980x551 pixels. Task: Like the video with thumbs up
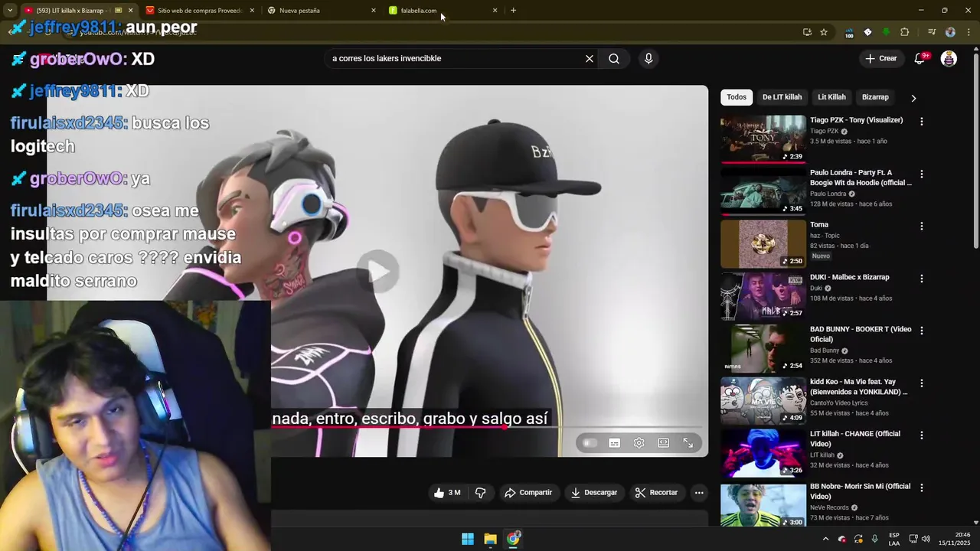tap(448, 493)
